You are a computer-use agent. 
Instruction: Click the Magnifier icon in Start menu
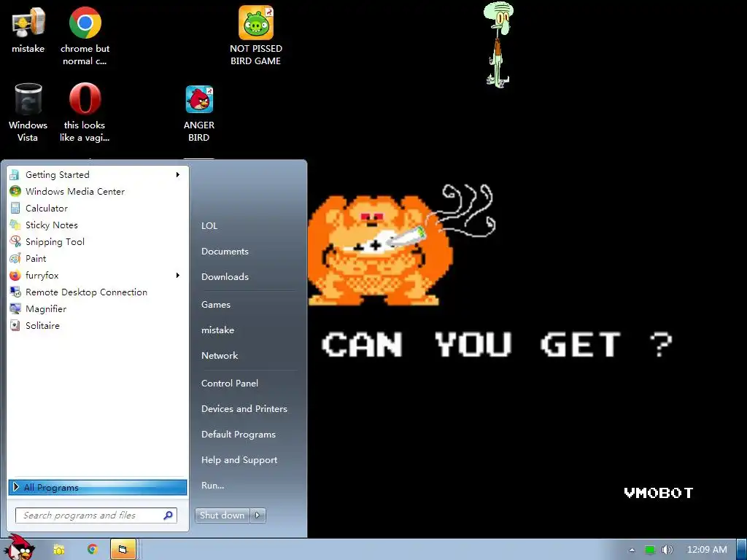pyautogui.click(x=15, y=308)
